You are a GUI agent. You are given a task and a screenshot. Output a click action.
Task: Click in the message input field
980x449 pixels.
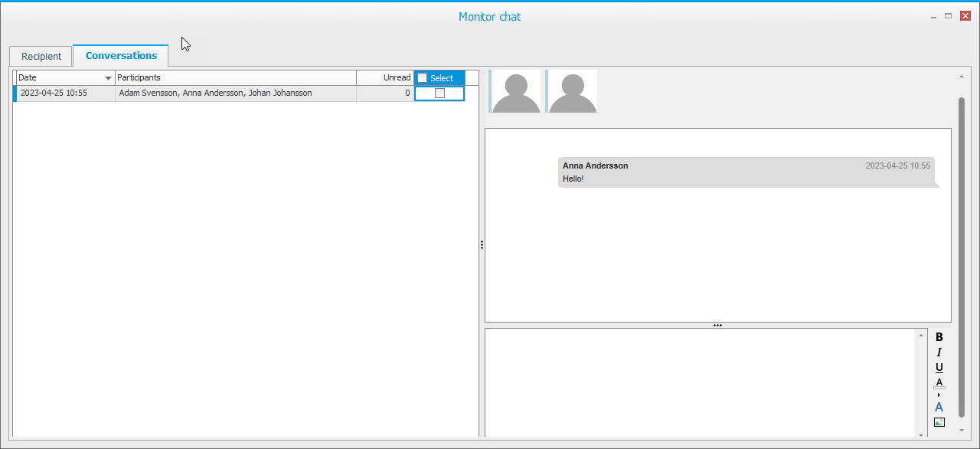point(700,382)
